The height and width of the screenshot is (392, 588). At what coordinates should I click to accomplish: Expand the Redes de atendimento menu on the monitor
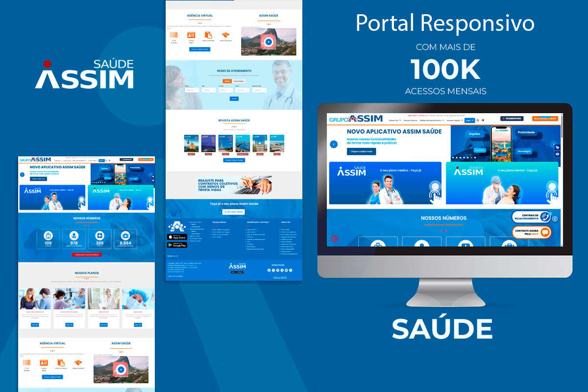[x=432, y=120]
